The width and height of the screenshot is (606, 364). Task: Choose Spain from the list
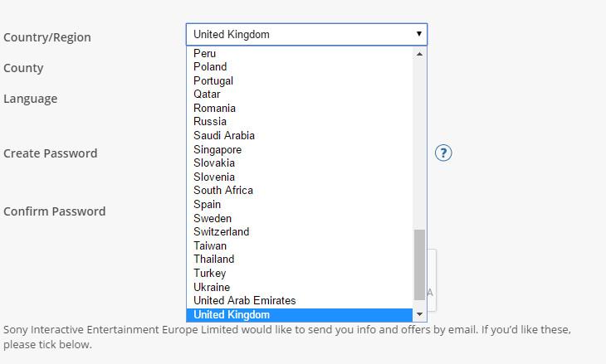coord(300,204)
